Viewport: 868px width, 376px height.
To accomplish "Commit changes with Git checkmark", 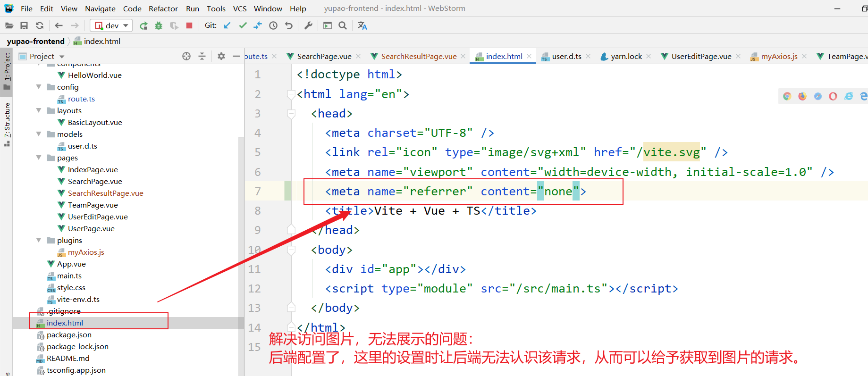I will pyautogui.click(x=243, y=25).
